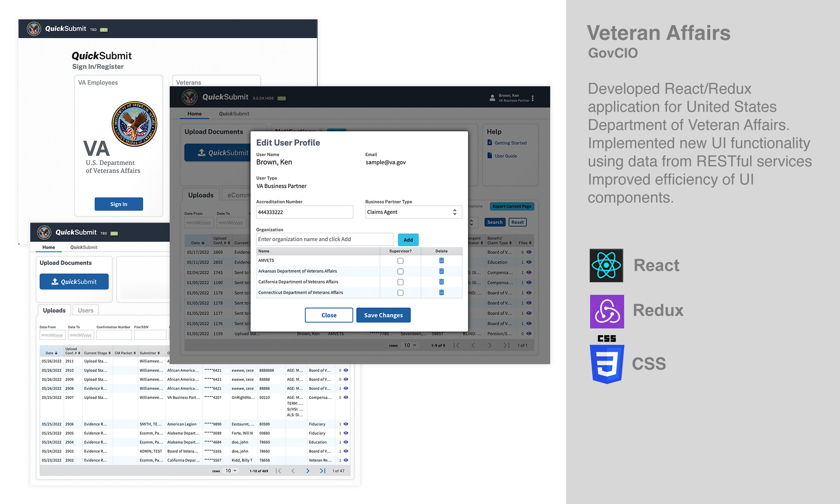Click the VA seal in the dark dashboard header
The image size is (840, 504).
[190, 97]
